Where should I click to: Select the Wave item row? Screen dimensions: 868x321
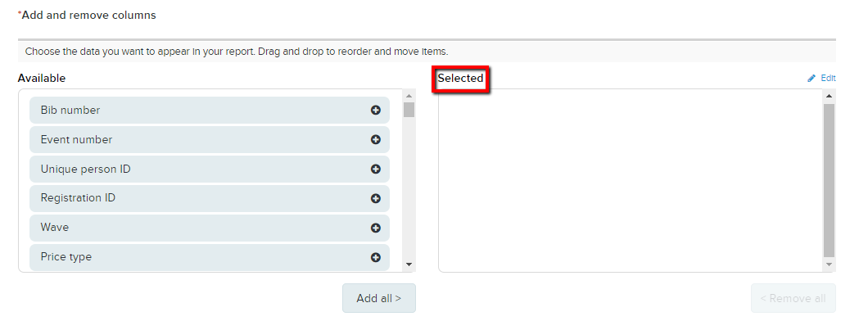pyautogui.click(x=210, y=228)
